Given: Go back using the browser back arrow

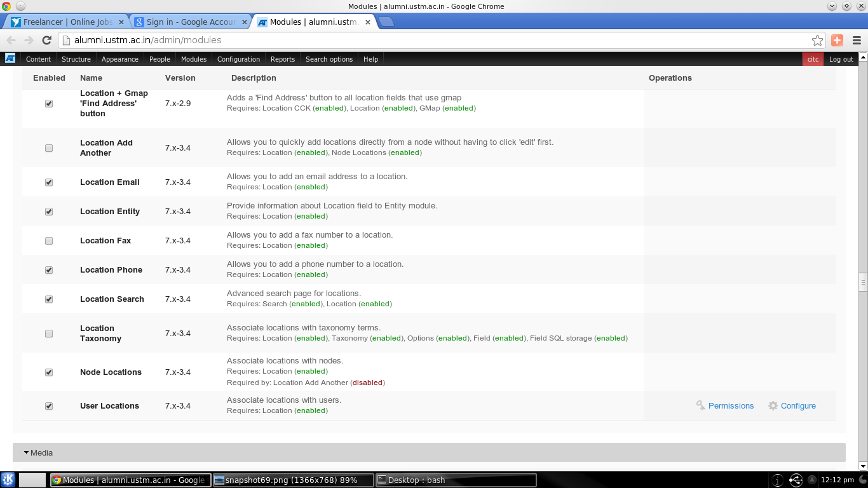Looking at the screenshot, I should pyautogui.click(x=11, y=40).
